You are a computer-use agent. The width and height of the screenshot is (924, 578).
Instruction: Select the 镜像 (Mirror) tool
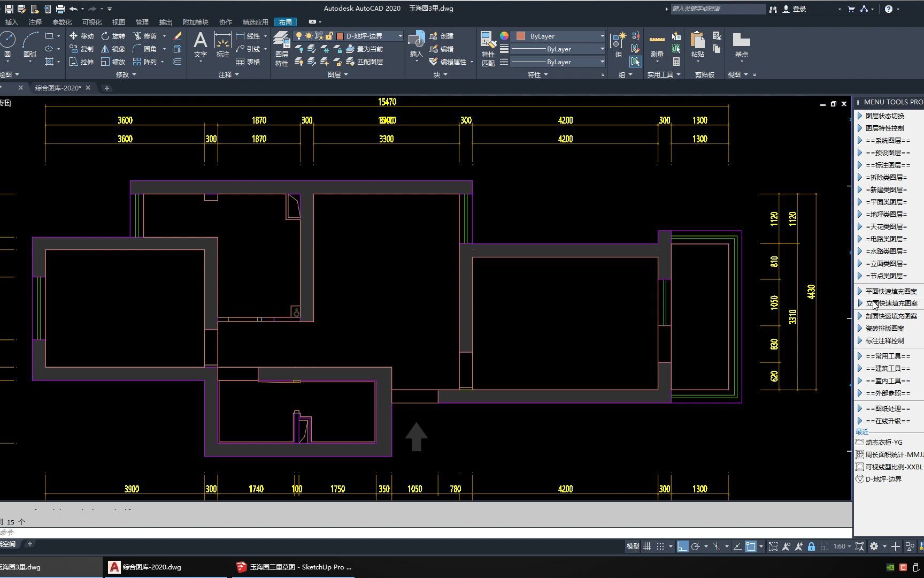[x=113, y=49]
